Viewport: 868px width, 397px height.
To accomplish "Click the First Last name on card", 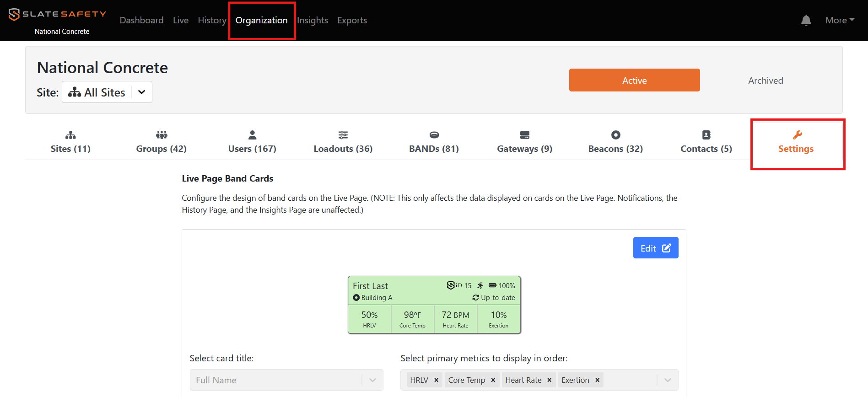I will 370,286.
